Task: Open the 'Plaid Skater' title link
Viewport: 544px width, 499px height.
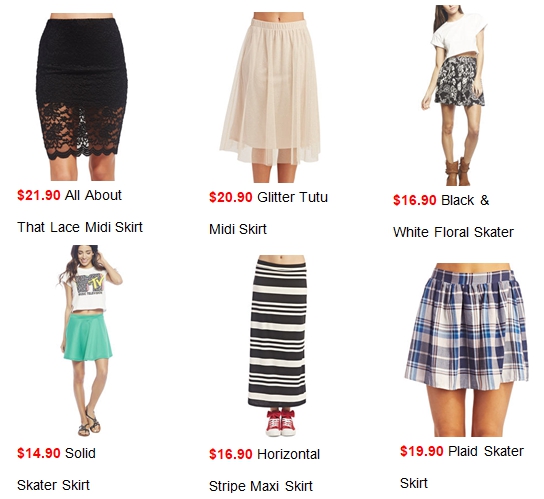Action: [486, 451]
